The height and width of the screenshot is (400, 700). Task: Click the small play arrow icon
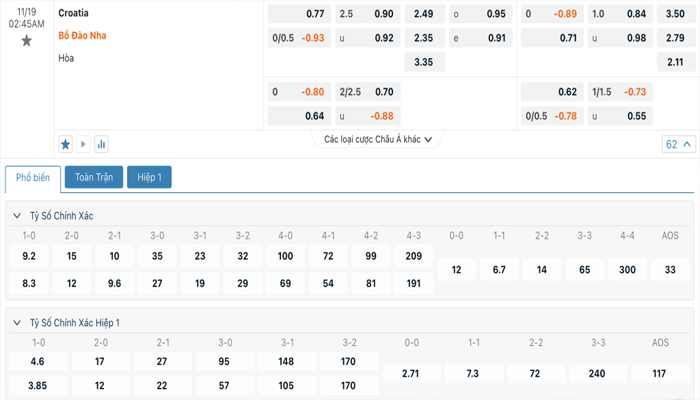(x=83, y=144)
